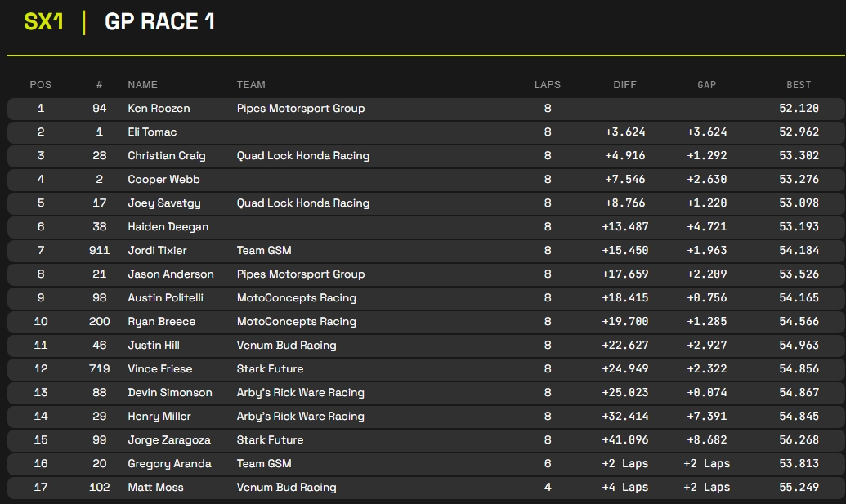
Task: Select Jordi Tixier's Team GSM entry
Action: tap(264, 251)
